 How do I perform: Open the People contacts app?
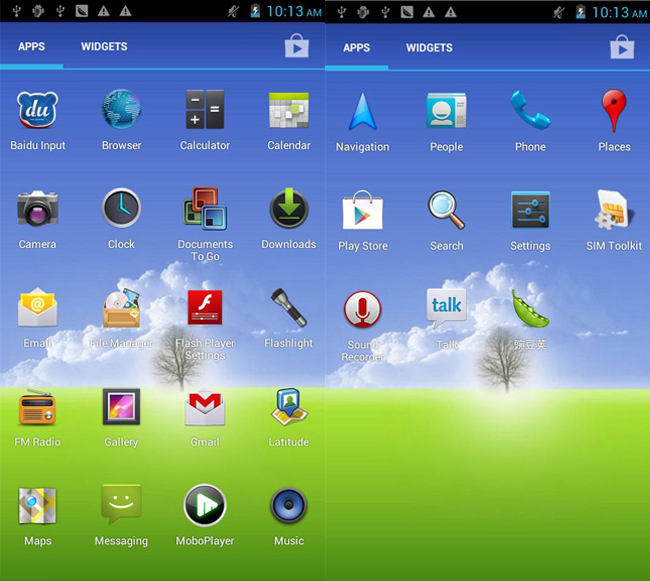coord(446,110)
